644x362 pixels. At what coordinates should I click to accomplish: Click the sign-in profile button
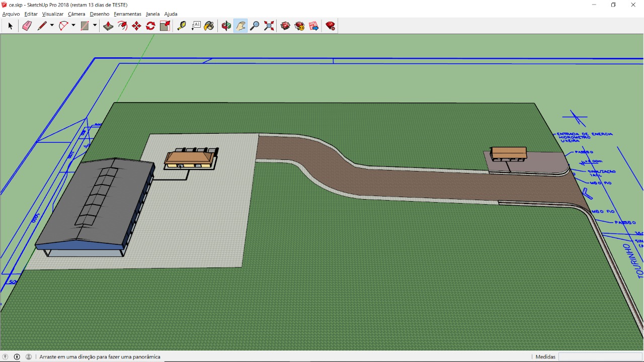[x=29, y=357]
